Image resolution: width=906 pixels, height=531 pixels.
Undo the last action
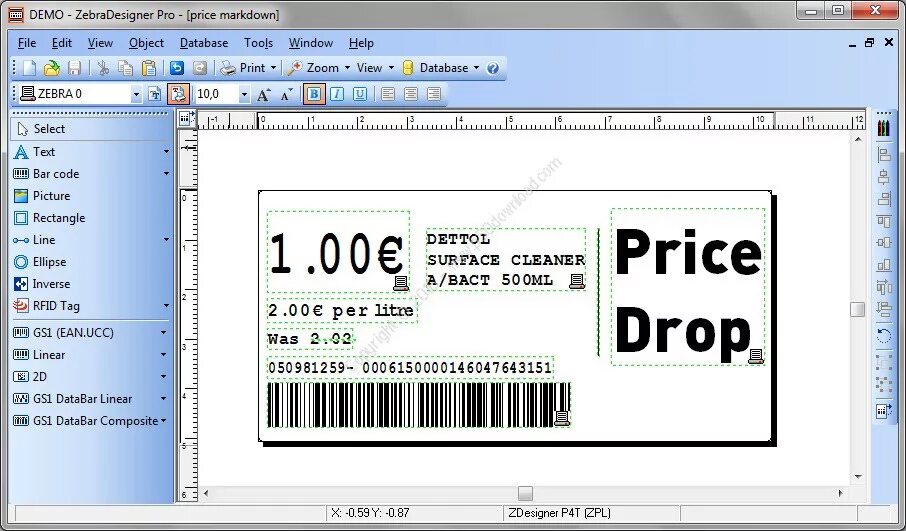click(177, 68)
